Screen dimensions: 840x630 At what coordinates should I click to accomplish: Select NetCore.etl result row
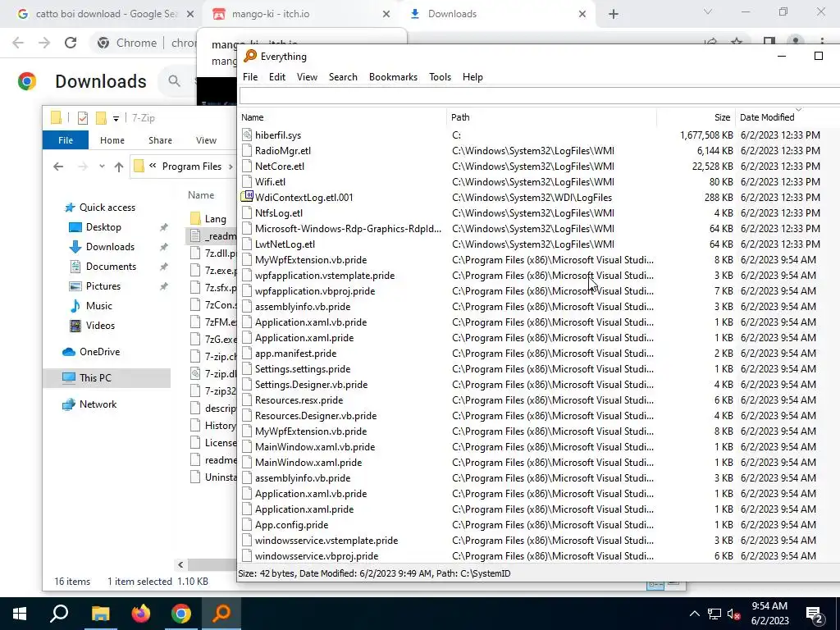[539, 166]
